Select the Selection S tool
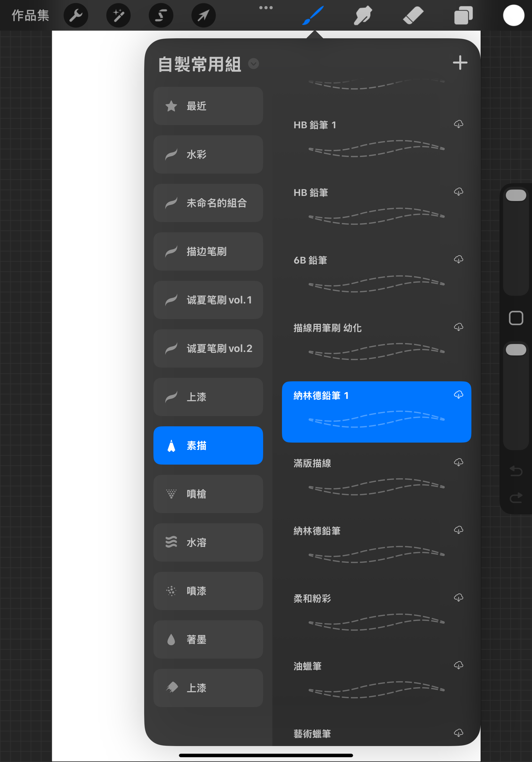Screen dimensions: 532x762 [x=161, y=16]
